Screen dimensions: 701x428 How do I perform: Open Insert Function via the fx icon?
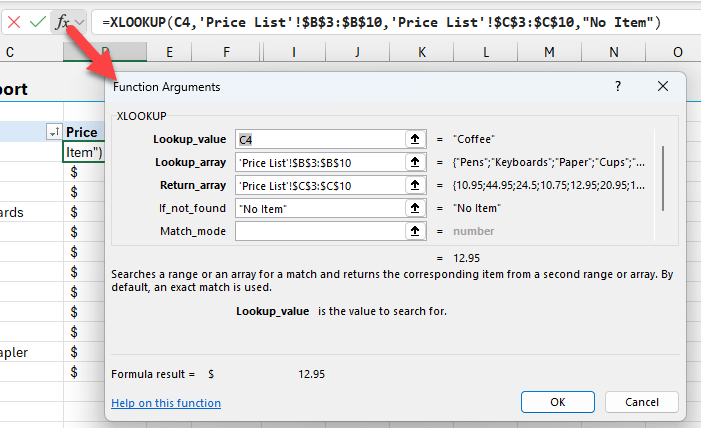point(62,22)
